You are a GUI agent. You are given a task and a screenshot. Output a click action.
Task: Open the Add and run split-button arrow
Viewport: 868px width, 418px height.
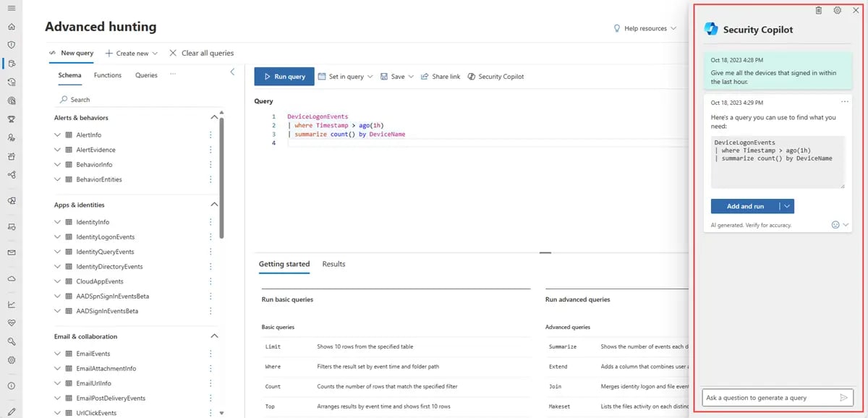[788, 206]
